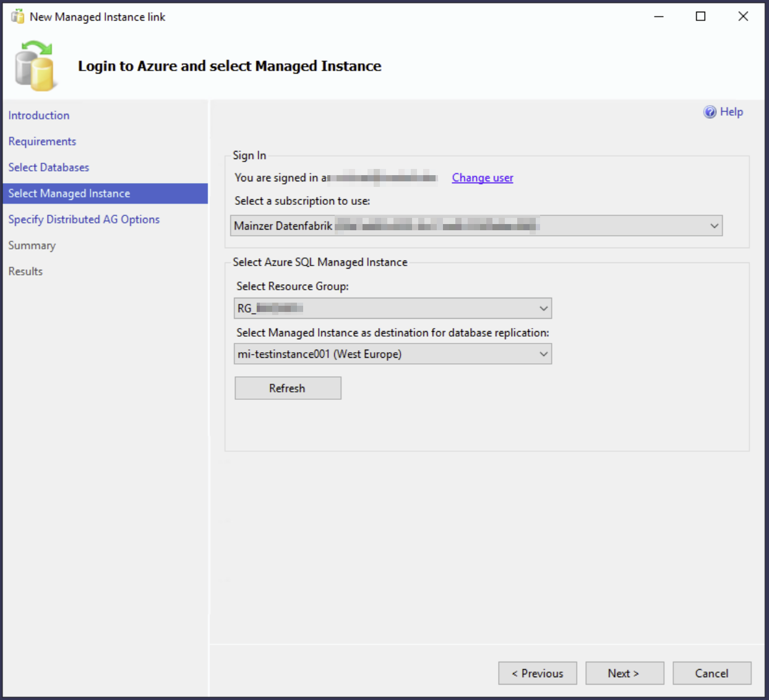Click the Change user link
The height and width of the screenshot is (700, 769).
(483, 178)
